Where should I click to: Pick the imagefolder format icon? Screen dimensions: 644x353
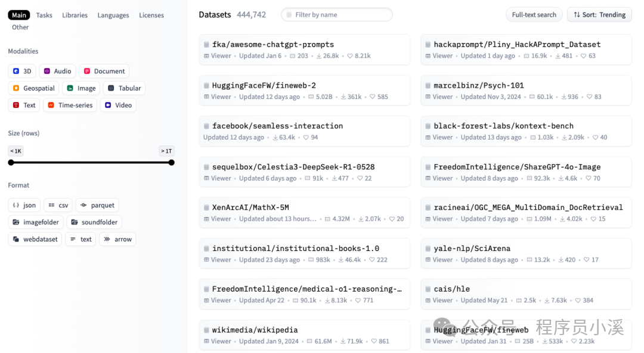click(x=16, y=222)
